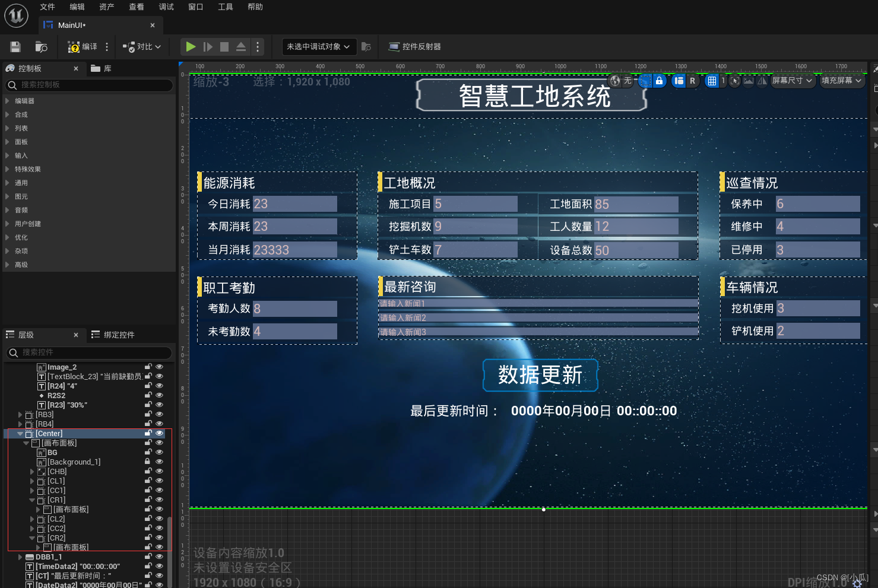The height and width of the screenshot is (588, 878).
Task: Unlock the [Background_1] lock icon
Action: pos(148,461)
